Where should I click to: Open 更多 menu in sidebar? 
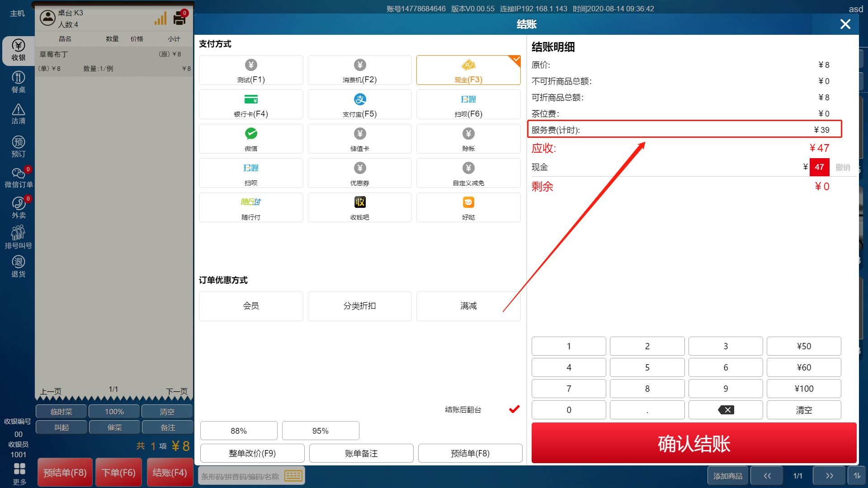coord(19,473)
